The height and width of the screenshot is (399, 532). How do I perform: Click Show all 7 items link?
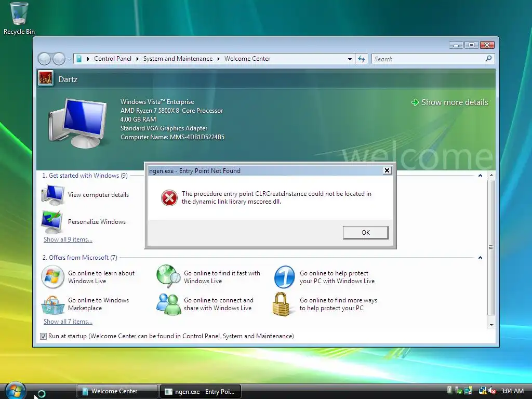(x=68, y=322)
